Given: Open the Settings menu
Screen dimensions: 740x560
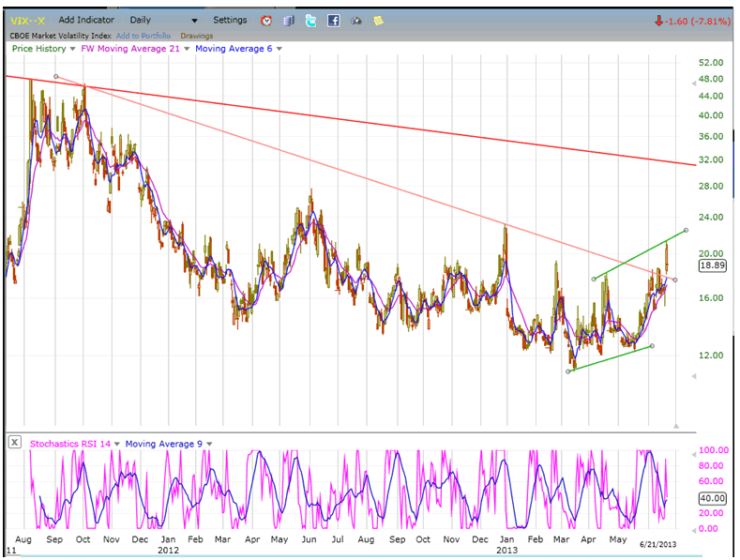Looking at the screenshot, I should click(x=230, y=20).
